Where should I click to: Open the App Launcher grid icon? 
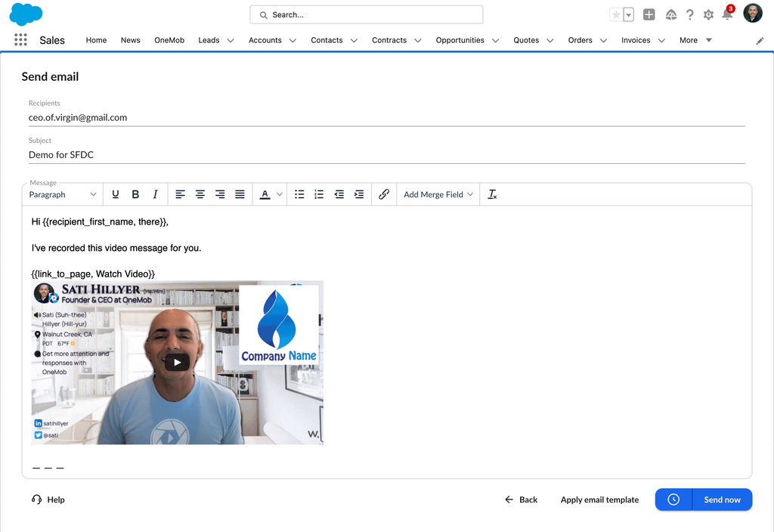click(20, 40)
